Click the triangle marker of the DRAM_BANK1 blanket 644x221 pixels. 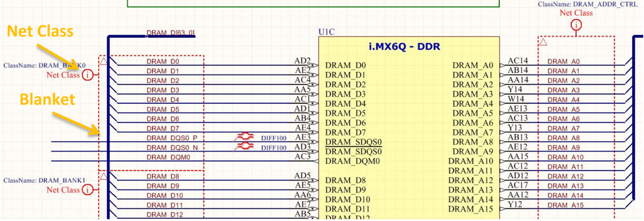pos(104,175)
